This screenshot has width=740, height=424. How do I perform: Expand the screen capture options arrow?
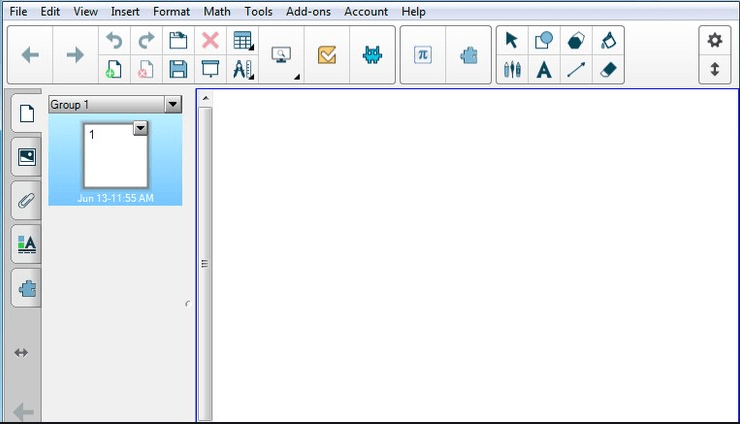coord(297,76)
